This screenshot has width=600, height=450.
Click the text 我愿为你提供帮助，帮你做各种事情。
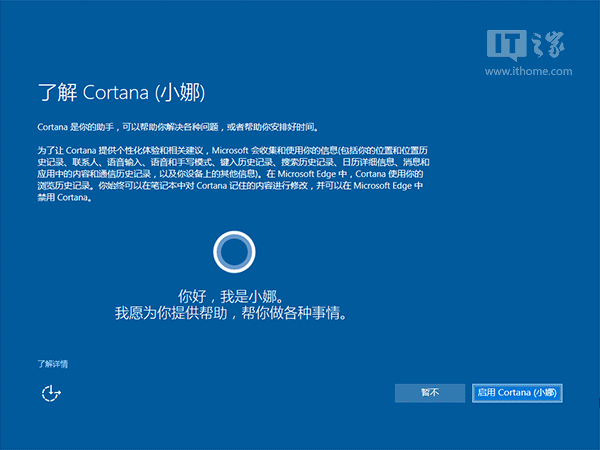click(x=231, y=313)
